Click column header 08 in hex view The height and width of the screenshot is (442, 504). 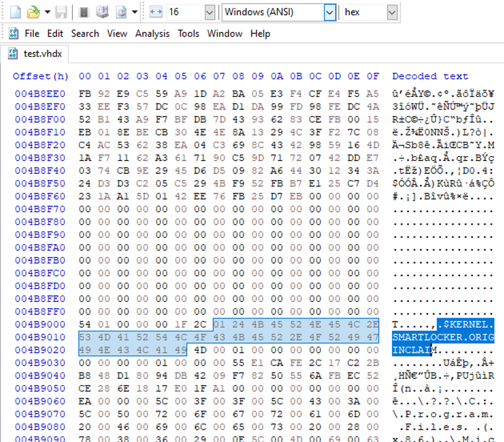pyautogui.click(x=239, y=77)
